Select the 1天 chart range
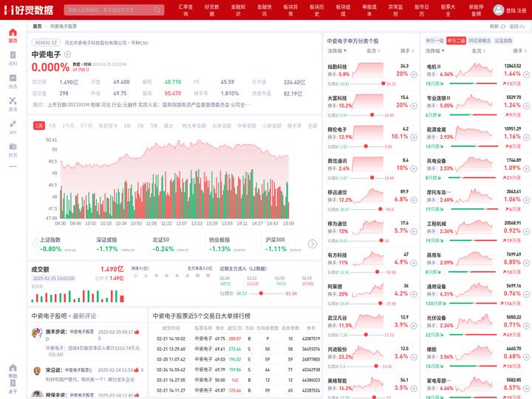532x399 pixels. pyautogui.click(x=39, y=126)
